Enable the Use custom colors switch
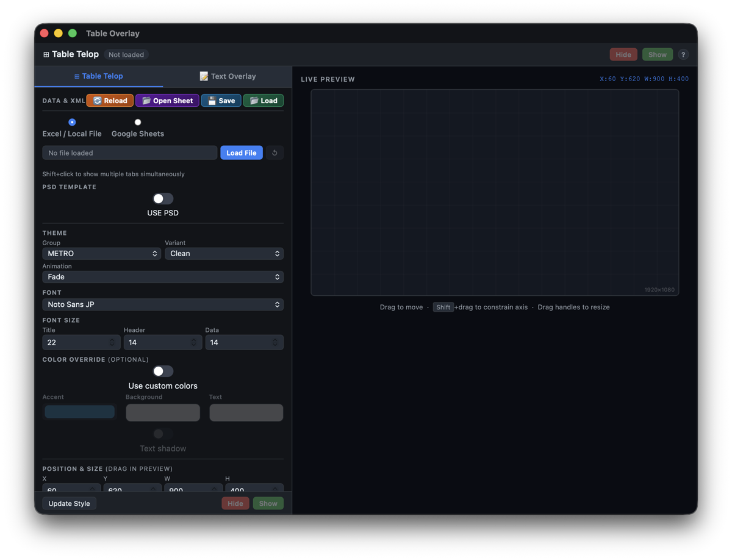 click(163, 371)
